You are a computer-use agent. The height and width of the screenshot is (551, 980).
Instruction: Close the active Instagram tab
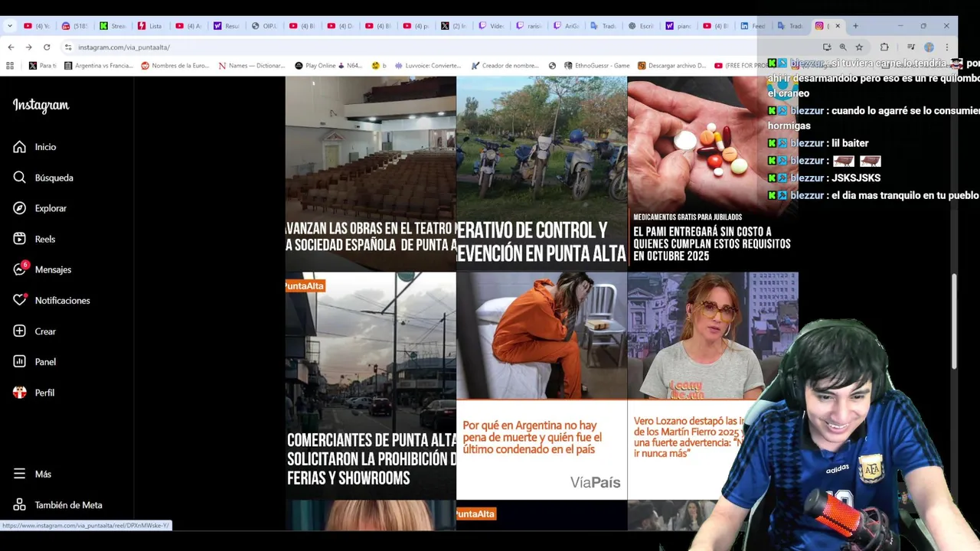[x=838, y=26]
